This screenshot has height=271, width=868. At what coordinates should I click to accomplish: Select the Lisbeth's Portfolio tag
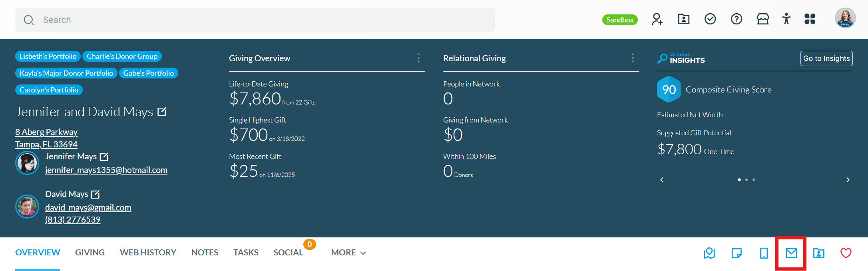[x=48, y=56]
